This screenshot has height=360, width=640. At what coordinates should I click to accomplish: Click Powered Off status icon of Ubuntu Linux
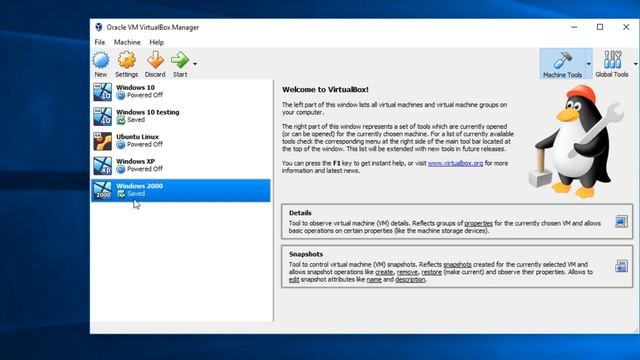pyautogui.click(x=120, y=144)
